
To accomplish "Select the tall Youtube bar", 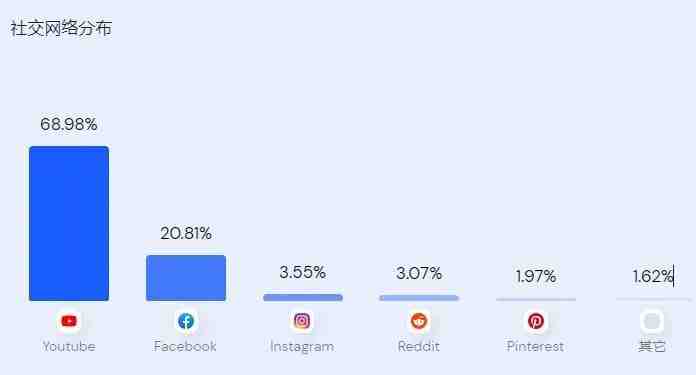I will click(69, 223).
